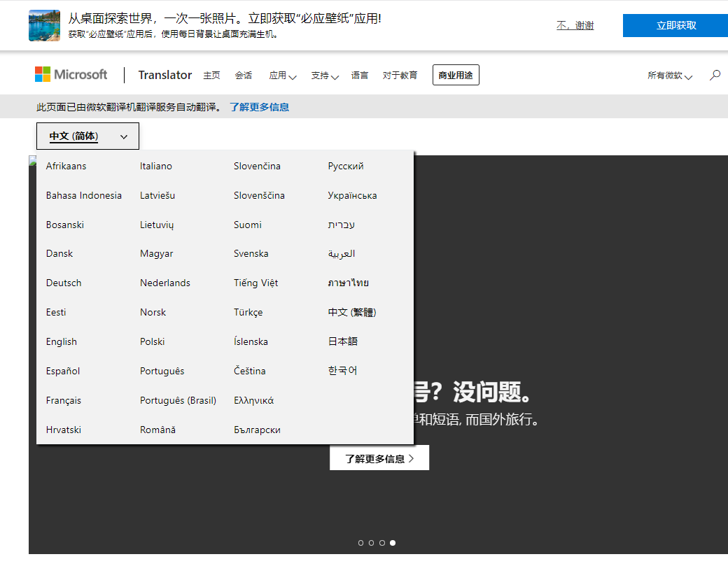Expand the 应用 menu
The height and width of the screenshot is (580, 728).
click(282, 76)
